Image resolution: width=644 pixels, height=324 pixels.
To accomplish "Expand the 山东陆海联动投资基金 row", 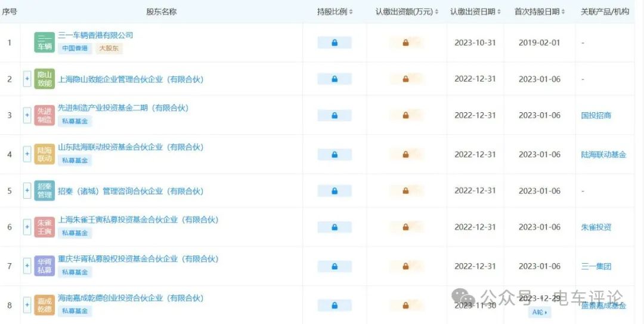I will (x=27, y=154).
